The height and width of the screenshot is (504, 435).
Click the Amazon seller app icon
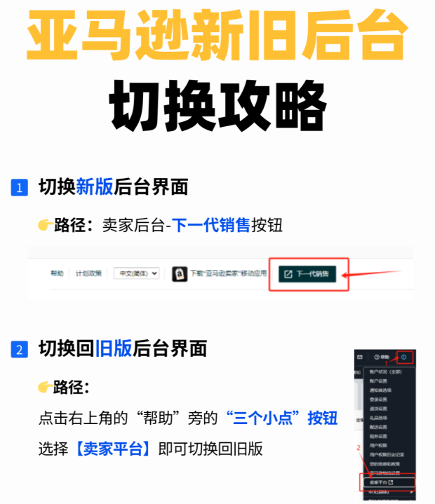180,274
